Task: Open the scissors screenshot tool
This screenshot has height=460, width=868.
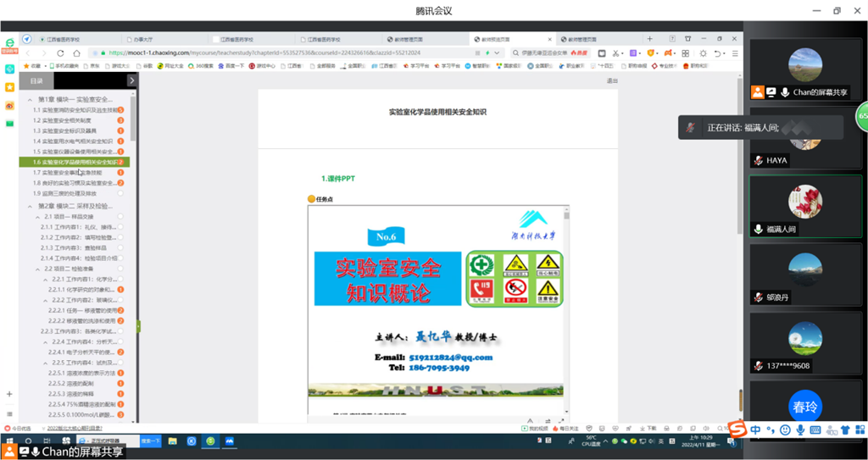Action: 615,53
